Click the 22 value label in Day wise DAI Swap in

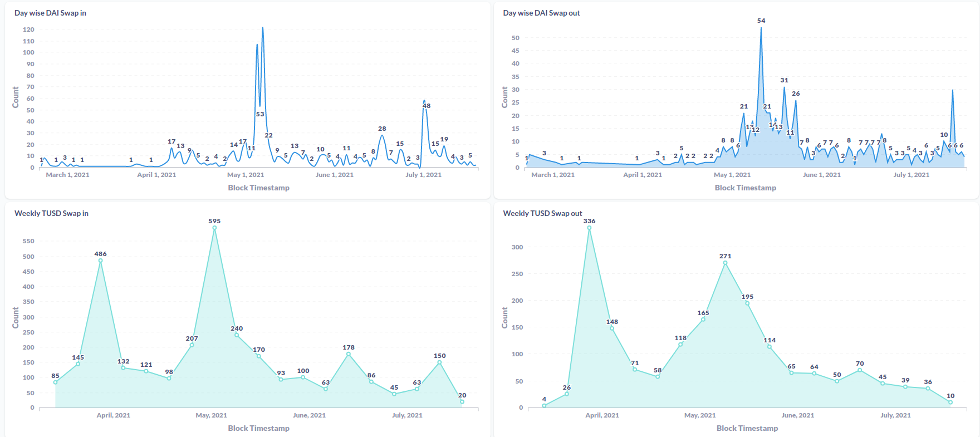pos(268,135)
